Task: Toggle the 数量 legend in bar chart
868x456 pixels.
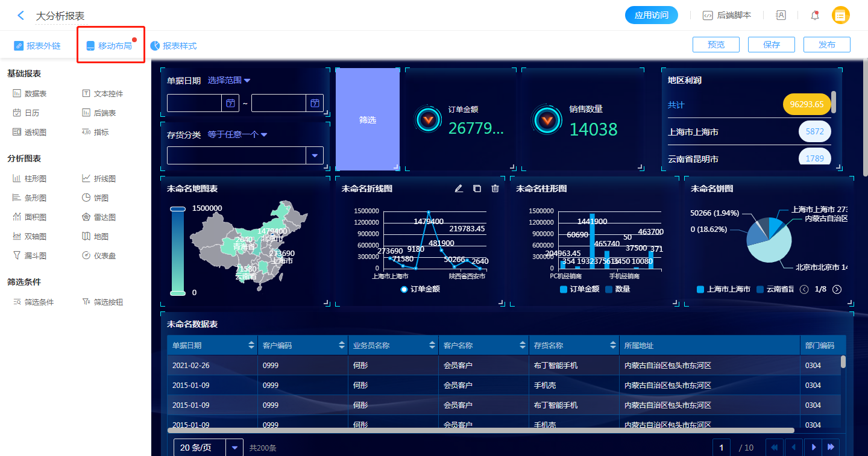Action: coord(617,289)
